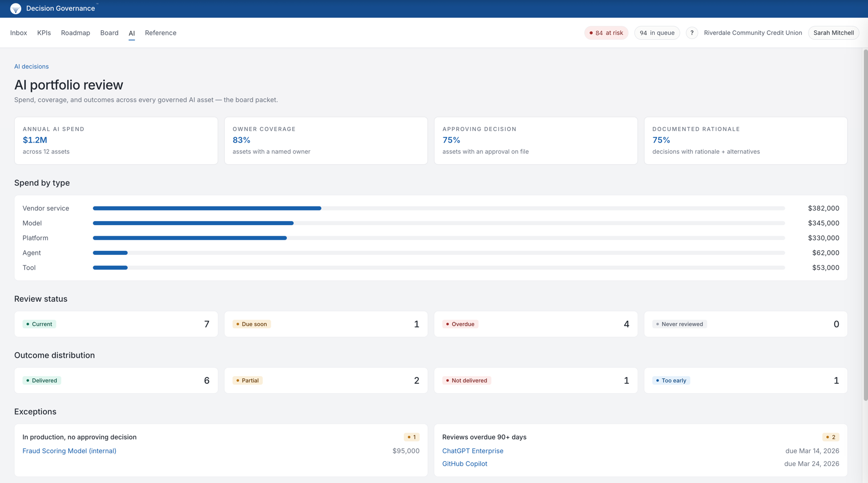This screenshot has height=483, width=868.
Task: Click the Reviews overdue 90+ days title
Action: pyautogui.click(x=484, y=437)
